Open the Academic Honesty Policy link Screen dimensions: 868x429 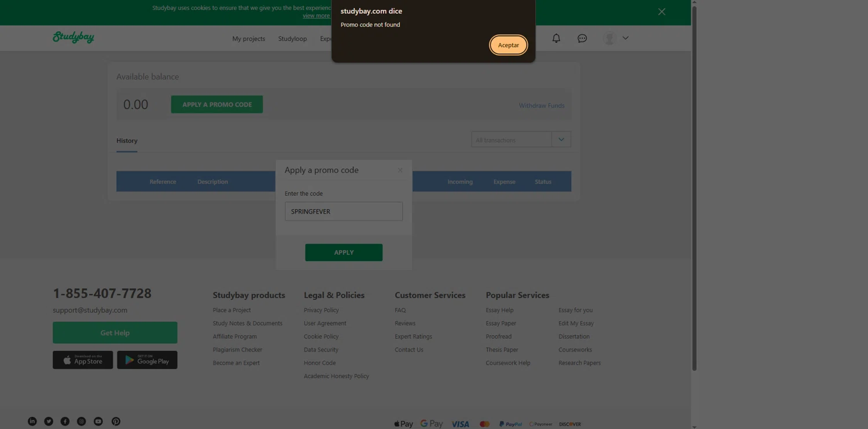click(x=336, y=376)
